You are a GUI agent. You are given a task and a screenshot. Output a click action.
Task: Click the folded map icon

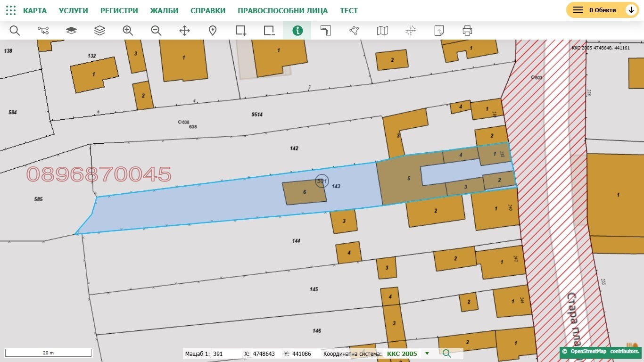[382, 31]
